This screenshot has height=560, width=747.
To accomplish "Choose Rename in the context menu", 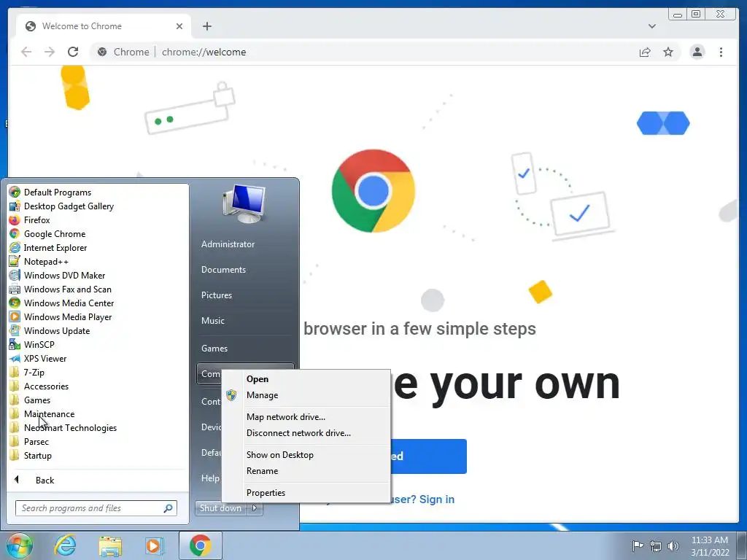I will tap(262, 471).
